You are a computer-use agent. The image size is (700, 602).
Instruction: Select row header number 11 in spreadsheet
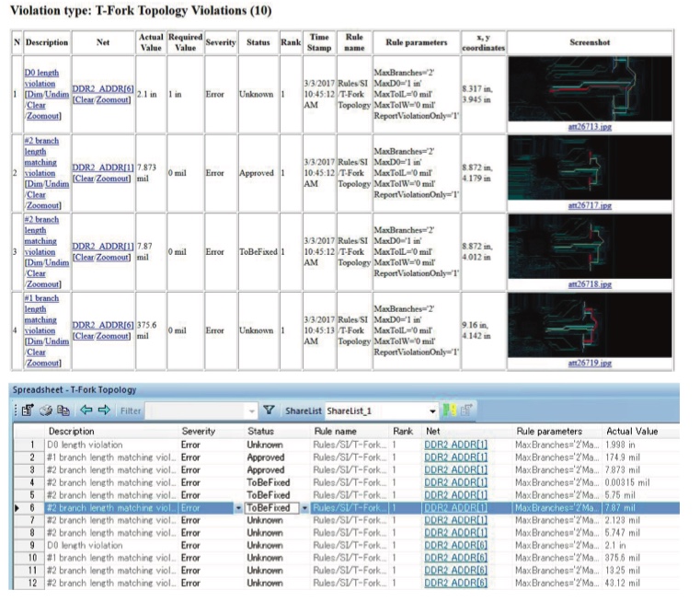pos(32,571)
